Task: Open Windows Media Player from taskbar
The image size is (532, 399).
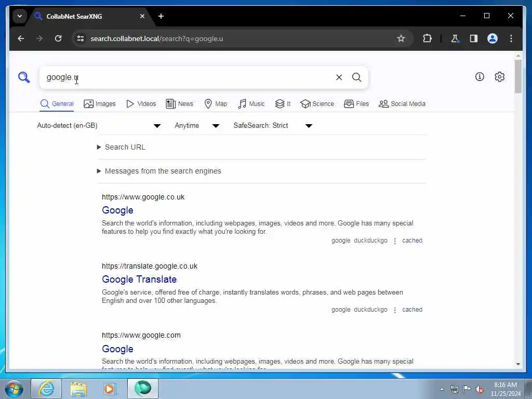Action: [x=110, y=389]
